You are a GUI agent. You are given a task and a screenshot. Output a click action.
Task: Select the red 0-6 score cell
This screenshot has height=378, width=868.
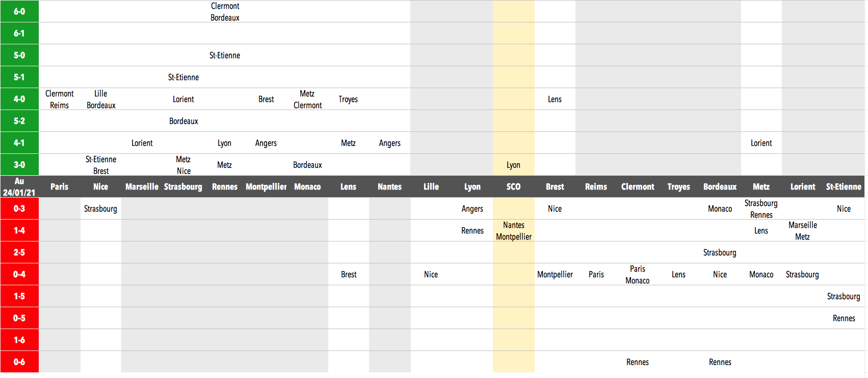tap(19, 362)
